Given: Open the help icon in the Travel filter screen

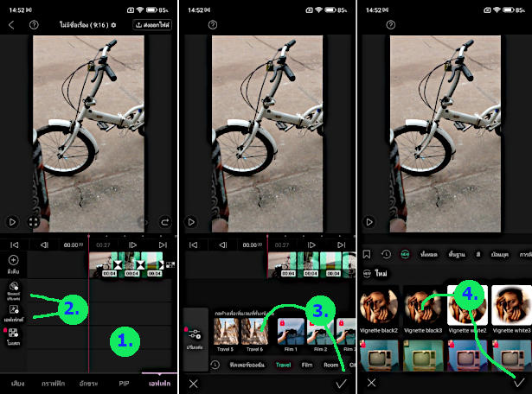Looking at the screenshot, I should [213, 25].
